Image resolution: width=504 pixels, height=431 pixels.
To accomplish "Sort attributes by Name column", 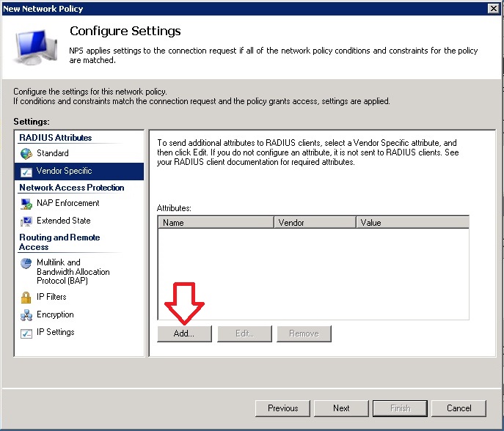I will pyautogui.click(x=216, y=222).
